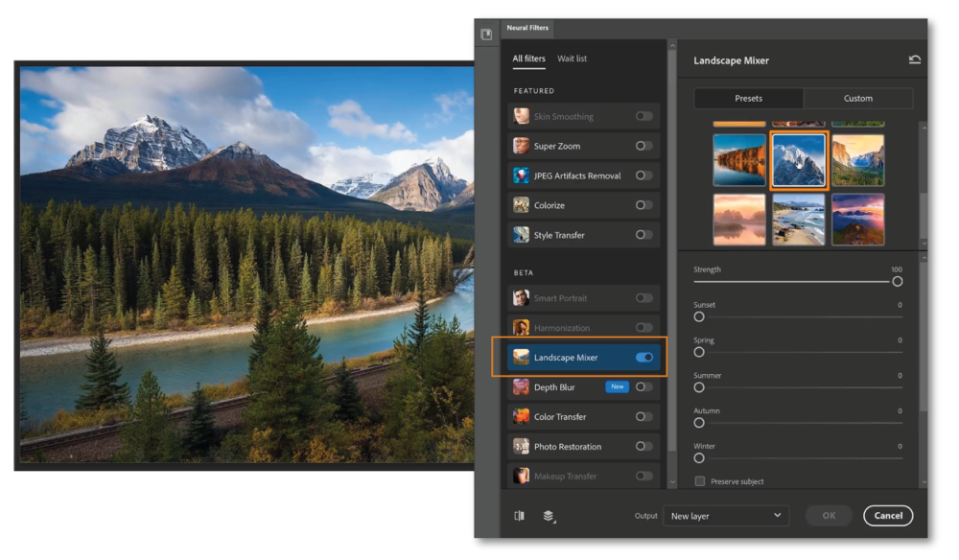959x560 pixels.
Task: Click the Depth Blur filter icon
Action: [x=521, y=387]
